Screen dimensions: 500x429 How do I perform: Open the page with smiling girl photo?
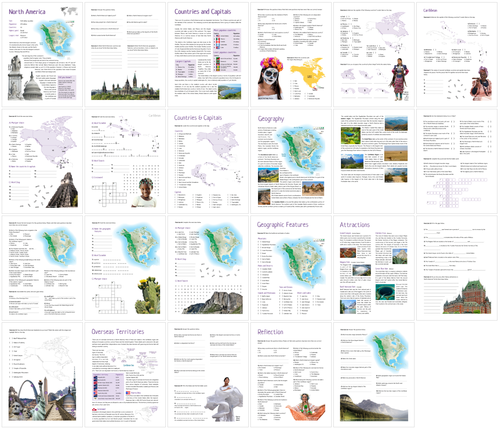[x=125, y=161]
